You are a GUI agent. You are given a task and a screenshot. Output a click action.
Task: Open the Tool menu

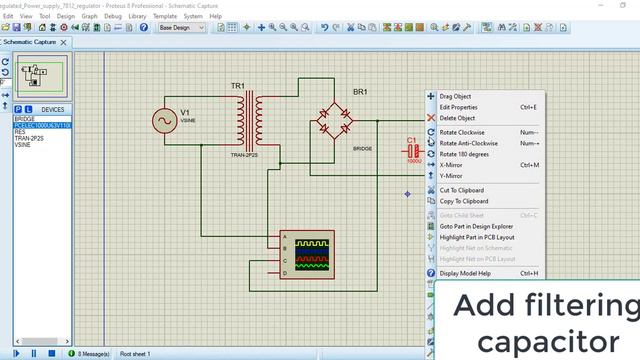[x=44, y=16]
